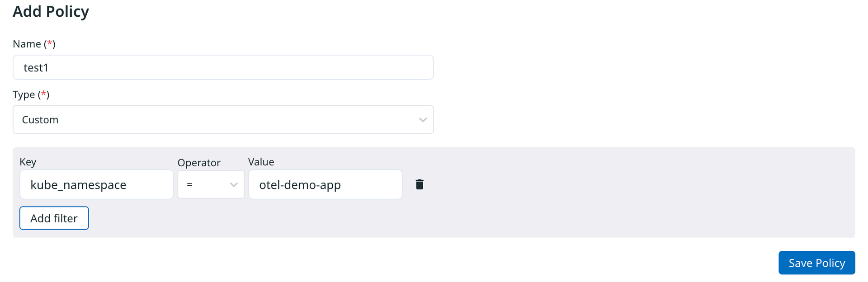
Task: Click the Save Policy button
Action: [816, 263]
